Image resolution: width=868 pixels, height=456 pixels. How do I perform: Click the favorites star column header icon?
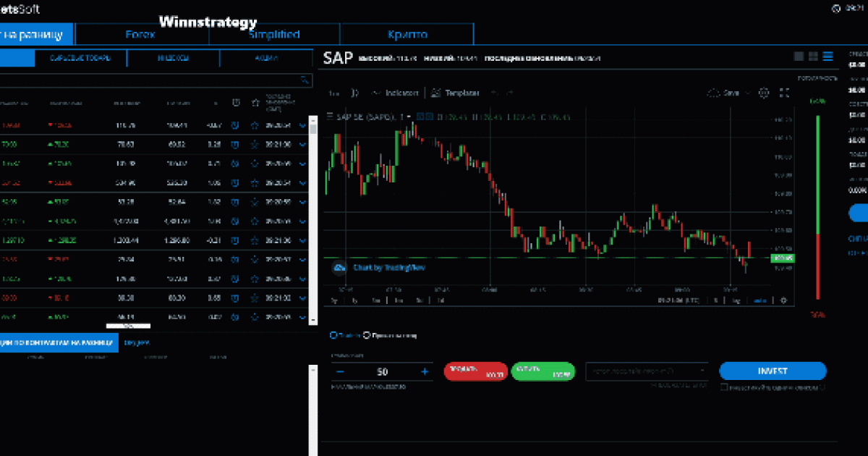point(254,103)
